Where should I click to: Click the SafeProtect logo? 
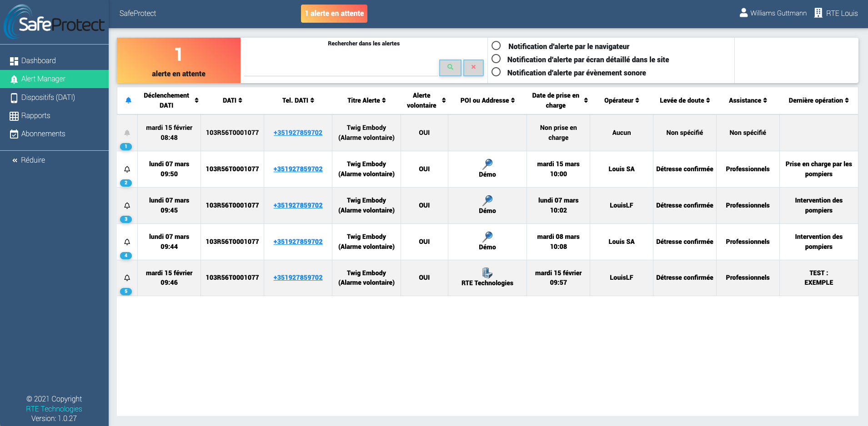54,22
